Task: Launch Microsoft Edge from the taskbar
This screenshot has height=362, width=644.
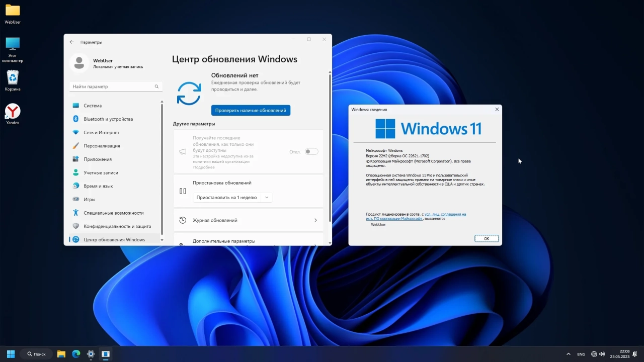Action: (x=76, y=354)
